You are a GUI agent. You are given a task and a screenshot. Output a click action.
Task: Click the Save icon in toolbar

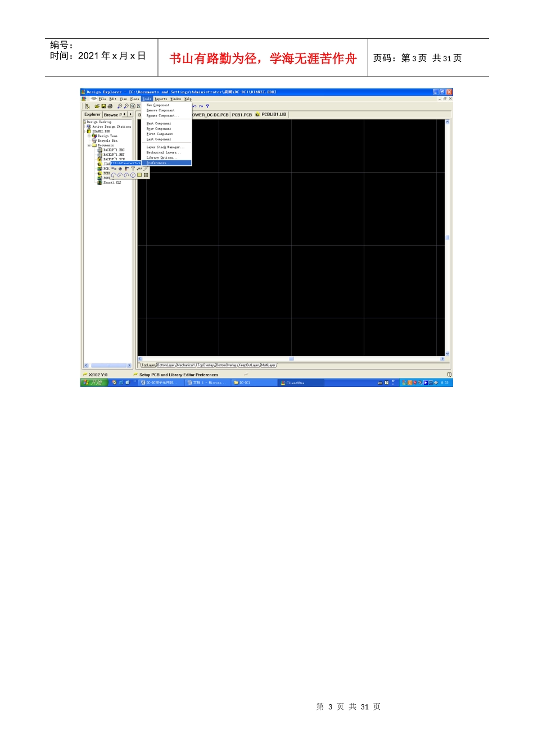pos(103,106)
